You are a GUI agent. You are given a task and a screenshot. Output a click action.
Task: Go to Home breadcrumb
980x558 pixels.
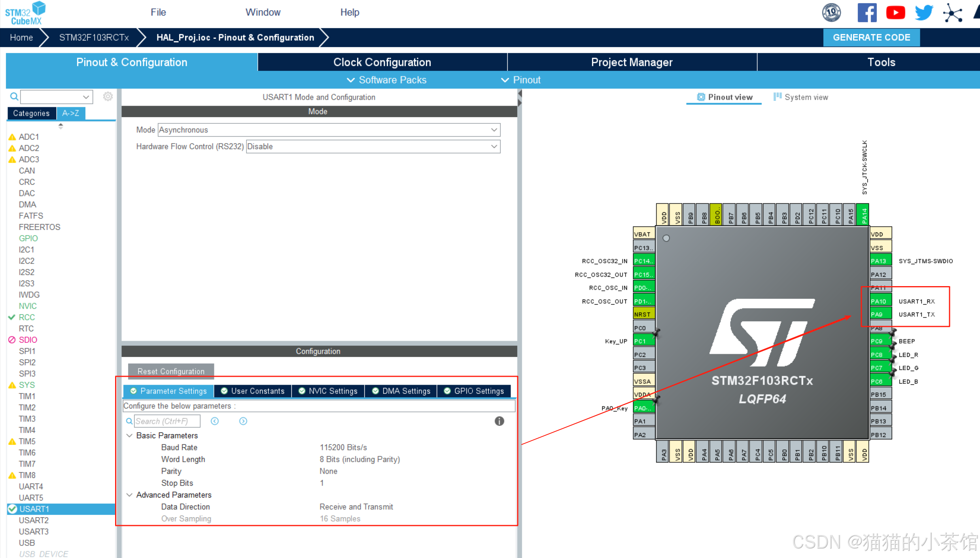point(21,38)
